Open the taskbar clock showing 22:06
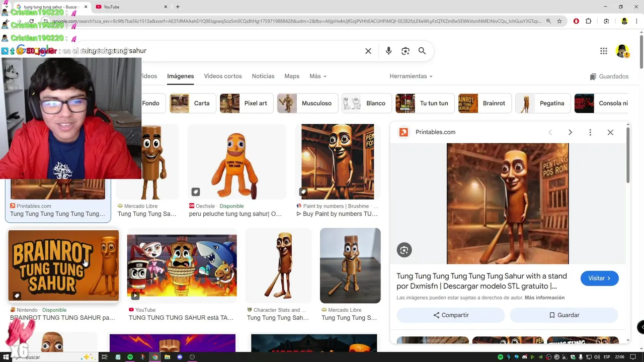Image resolution: width=644 pixels, height=362 pixels. coord(619,357)
